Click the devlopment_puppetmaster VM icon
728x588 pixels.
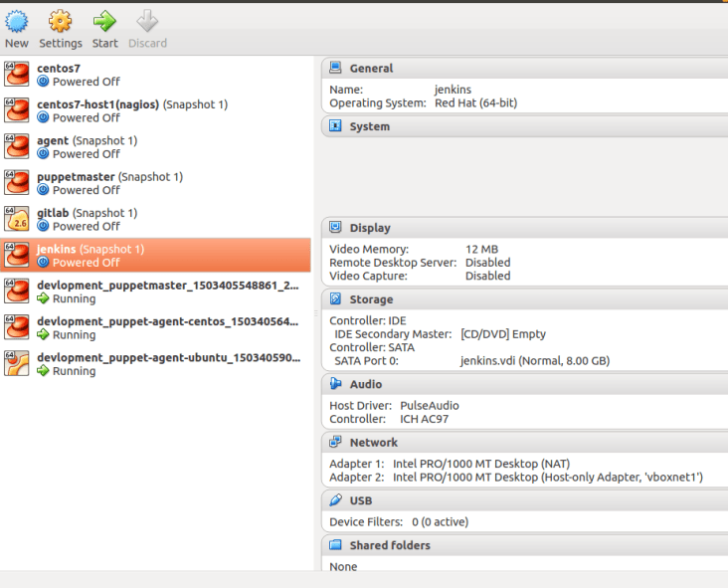17,292
